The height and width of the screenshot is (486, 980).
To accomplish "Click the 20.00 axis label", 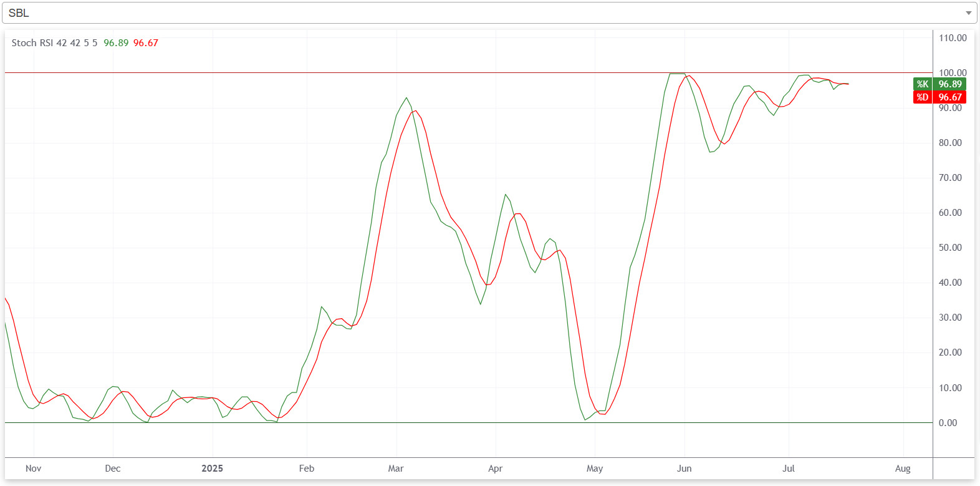I will [950, 352].
